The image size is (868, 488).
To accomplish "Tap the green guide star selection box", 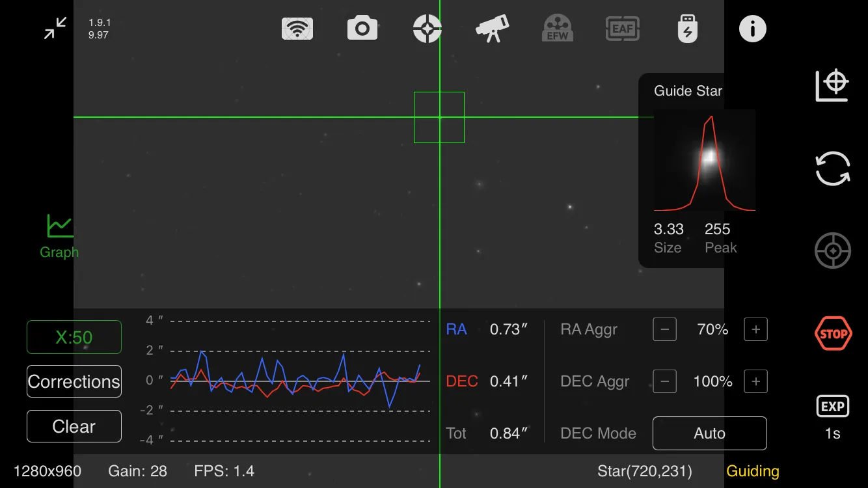I will point(439,117).
